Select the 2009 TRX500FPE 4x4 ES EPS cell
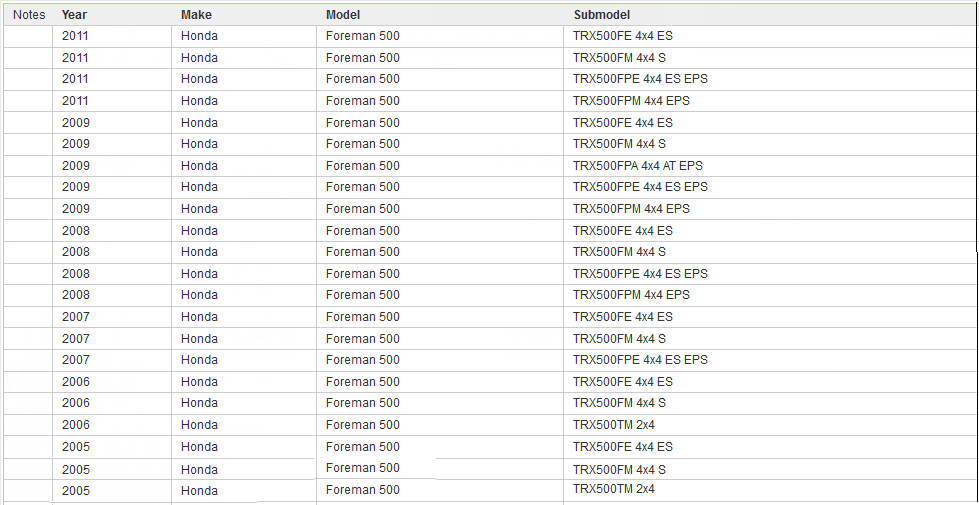This screenshot has width=979, height=505. pyautogui.click(x=640, y=187)
